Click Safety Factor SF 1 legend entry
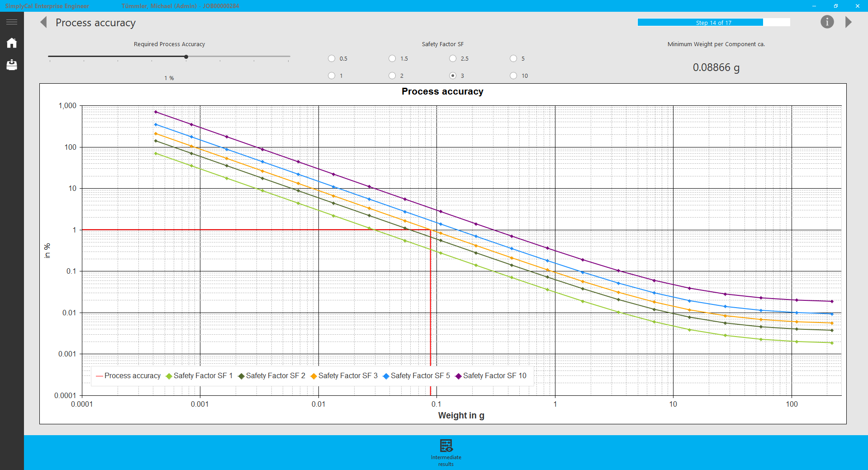868x470 pixels. pos(199,376)
